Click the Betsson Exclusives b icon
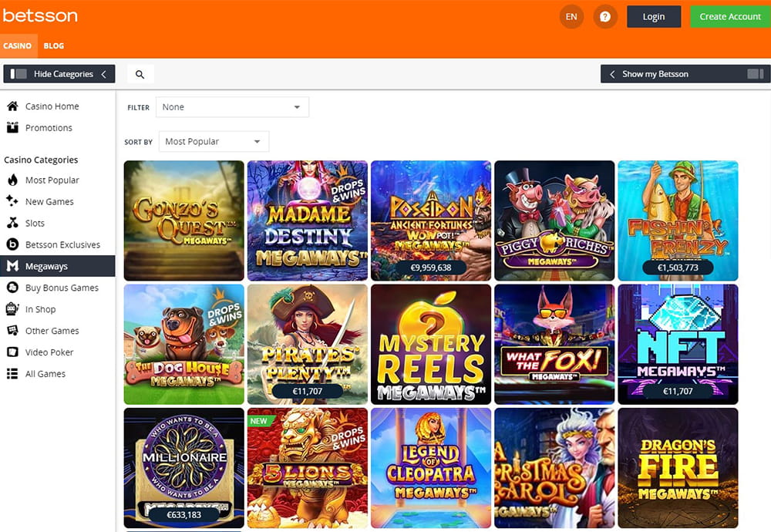 click(x=12, y=244)
